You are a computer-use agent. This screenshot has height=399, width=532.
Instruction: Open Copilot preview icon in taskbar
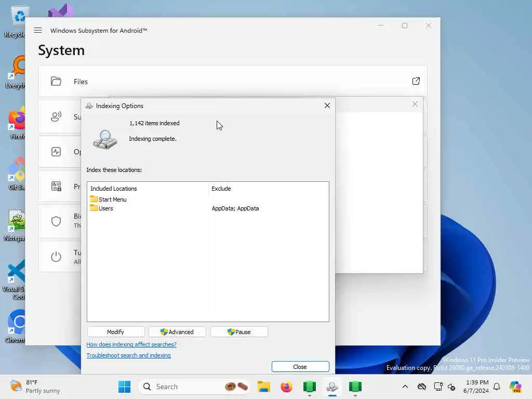tap(515, 387)
